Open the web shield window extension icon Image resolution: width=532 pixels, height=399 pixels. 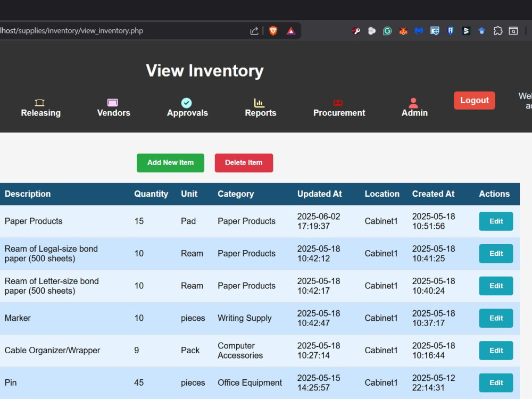coord(435,31)
